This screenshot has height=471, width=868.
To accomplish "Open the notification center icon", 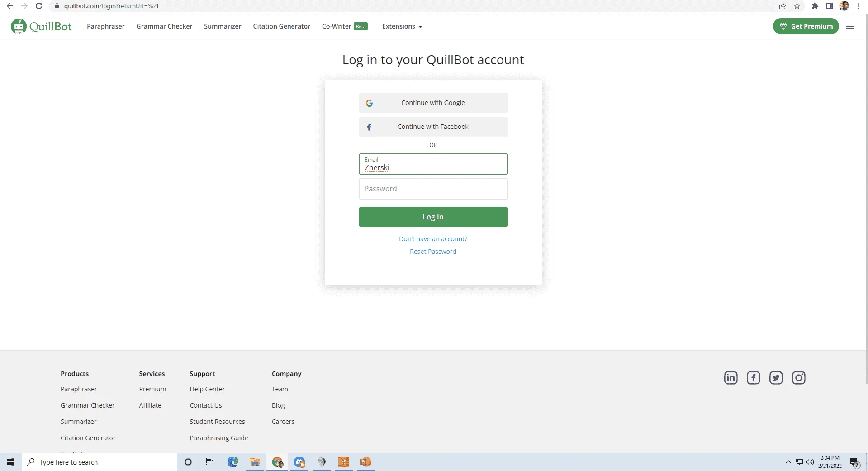I will click(x=854, y=462).
